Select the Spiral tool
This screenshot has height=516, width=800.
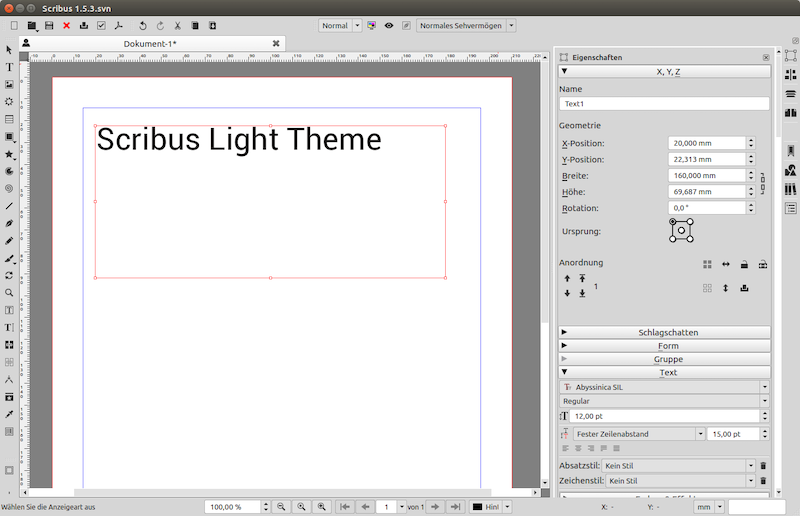9,188
